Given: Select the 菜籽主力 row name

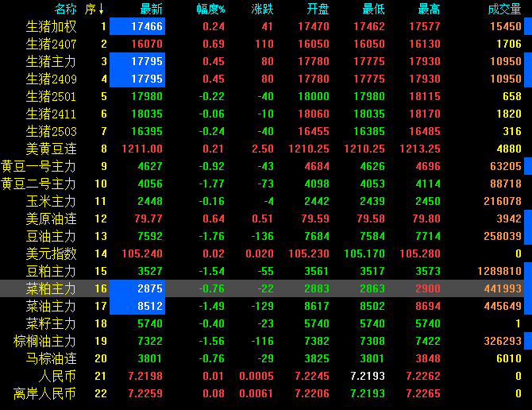Looking at the screenshot, I should tap(52, 323).
